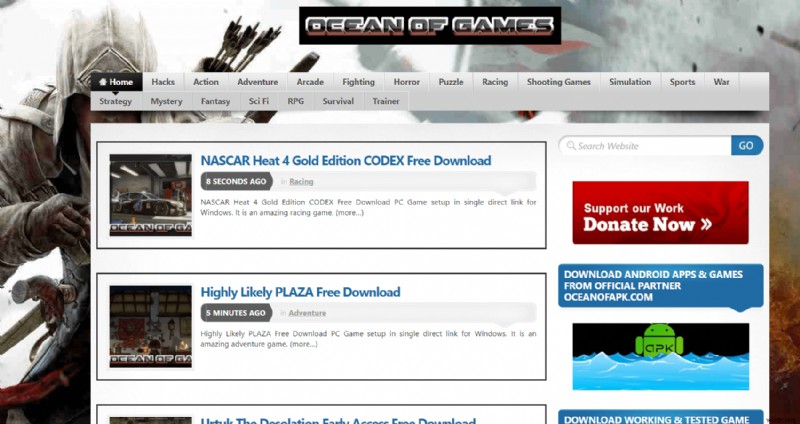Open the Action category
The height and width of the screenshot is (424, 800).
[206, 82]
